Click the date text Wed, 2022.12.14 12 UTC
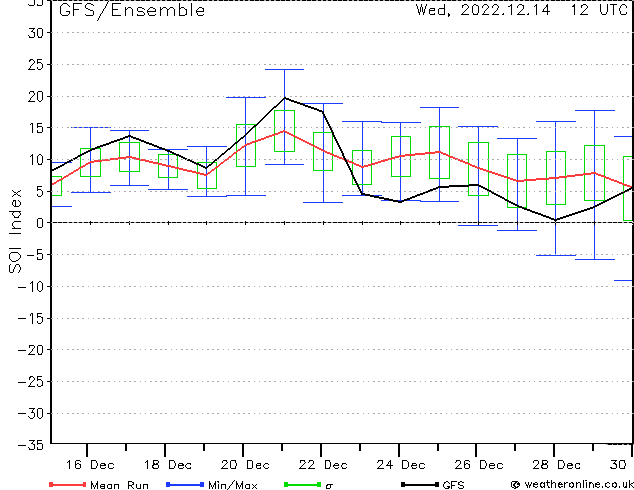The width and height of the screenshot is (634, 490). coord(522,10)
